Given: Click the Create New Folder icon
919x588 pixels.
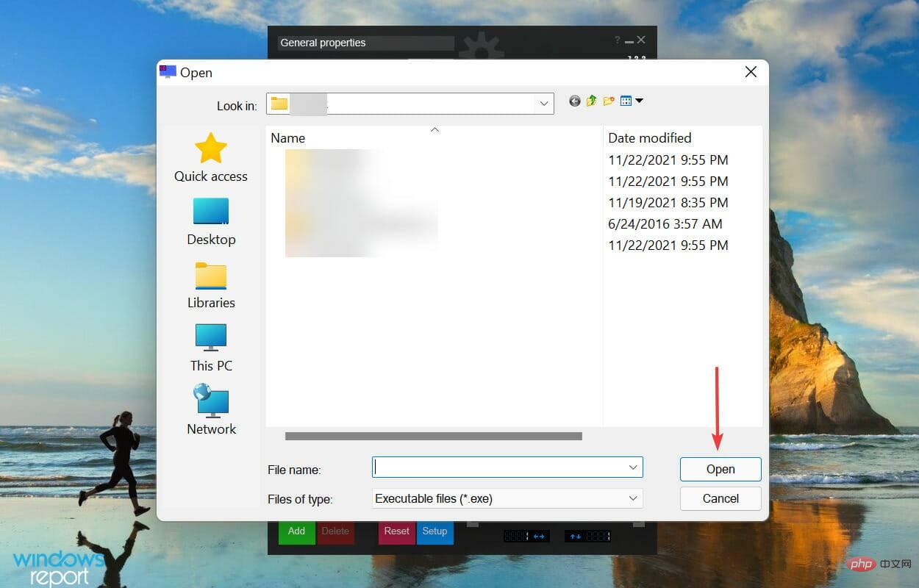Looking at the screenshot, I should coord(608,101).
